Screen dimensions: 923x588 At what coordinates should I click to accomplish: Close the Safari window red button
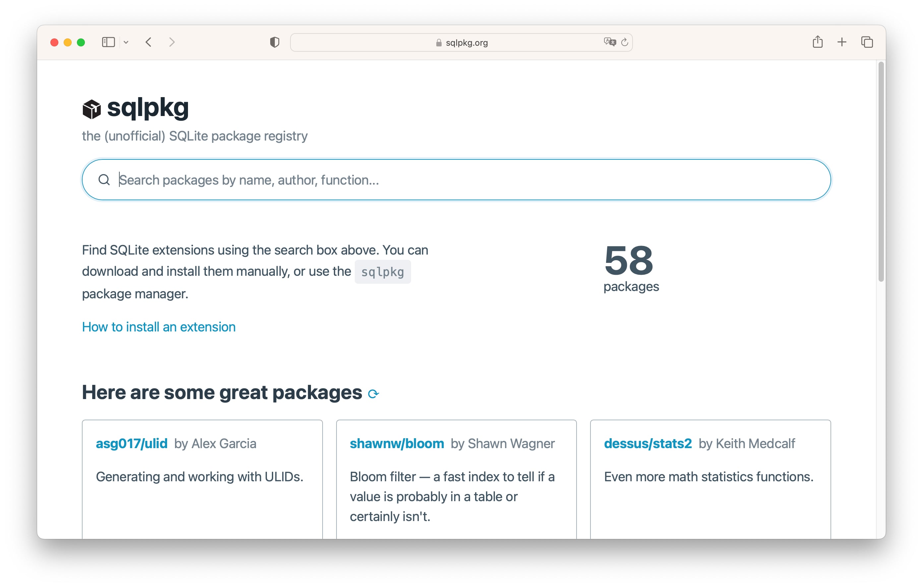pyautogui.click(x=54, y=42)
